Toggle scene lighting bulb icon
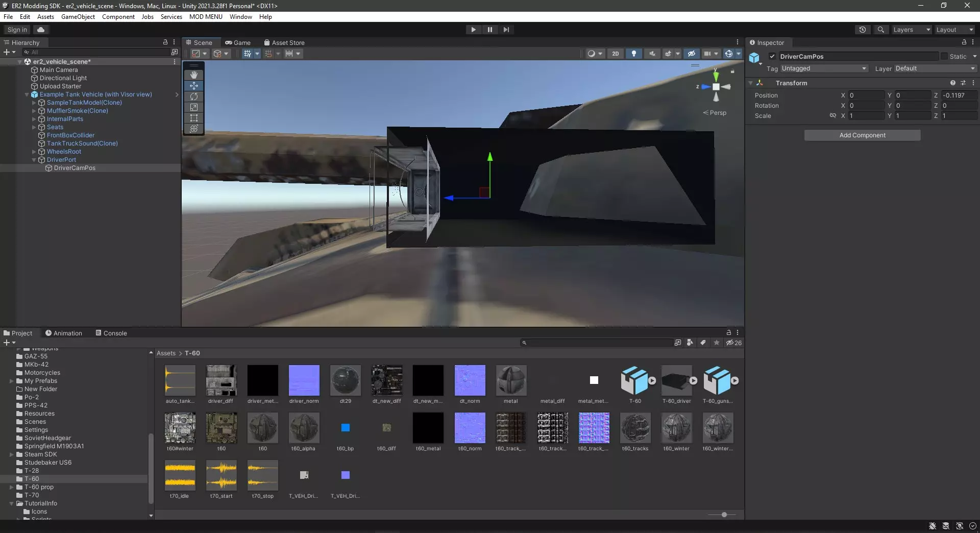 pyautogui.click(x=633, y=54)
